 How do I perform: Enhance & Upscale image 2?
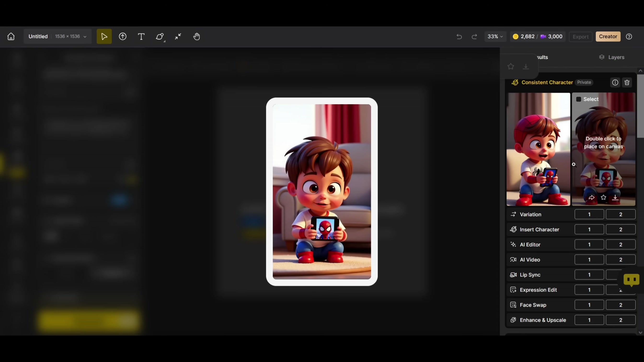[621, 320]
